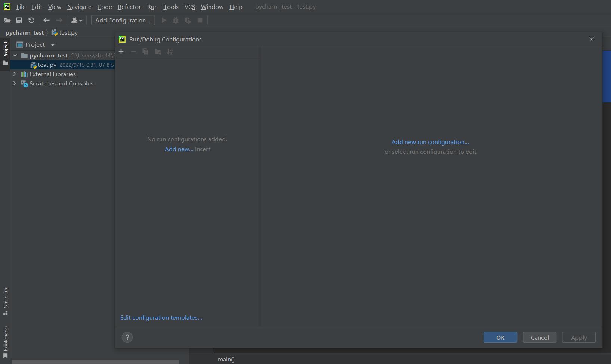The image size is (611, 364).
Task: Expand the External Libraries node
Action: pos(15,74)
